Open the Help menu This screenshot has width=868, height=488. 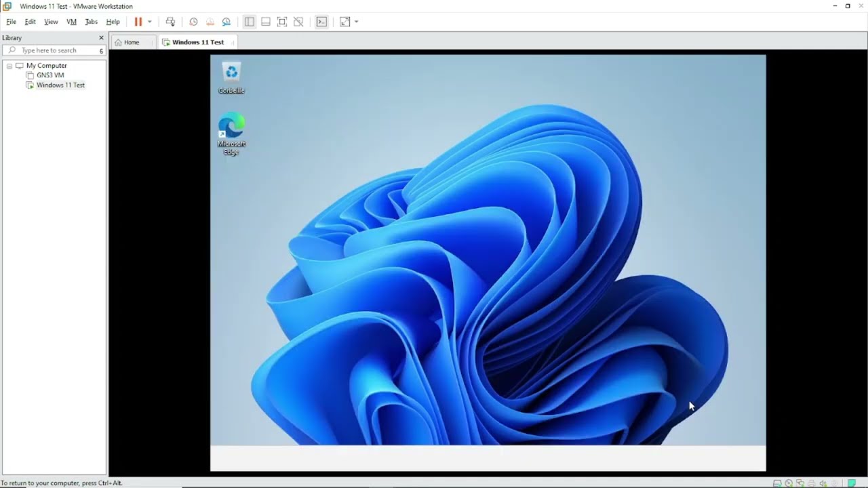[x=113, y=22]
